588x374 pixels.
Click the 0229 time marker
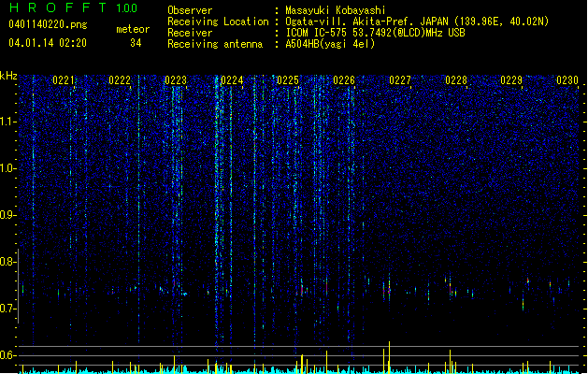coord(511,80)
